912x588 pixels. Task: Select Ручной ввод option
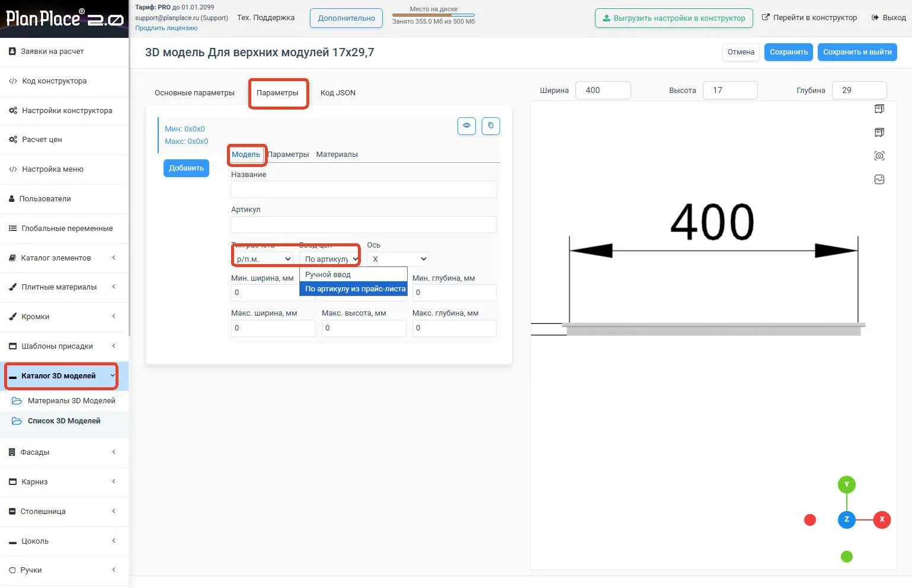click(x=353, y=275)
